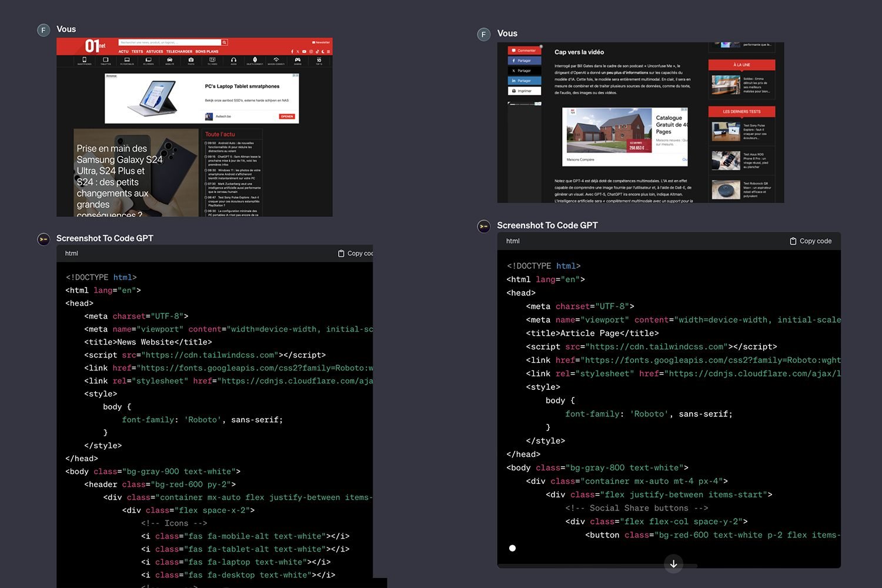Screen dimensions: 882x588
Task: Click the Newsletter link in 01net header
Action: (x=321, y=42)
